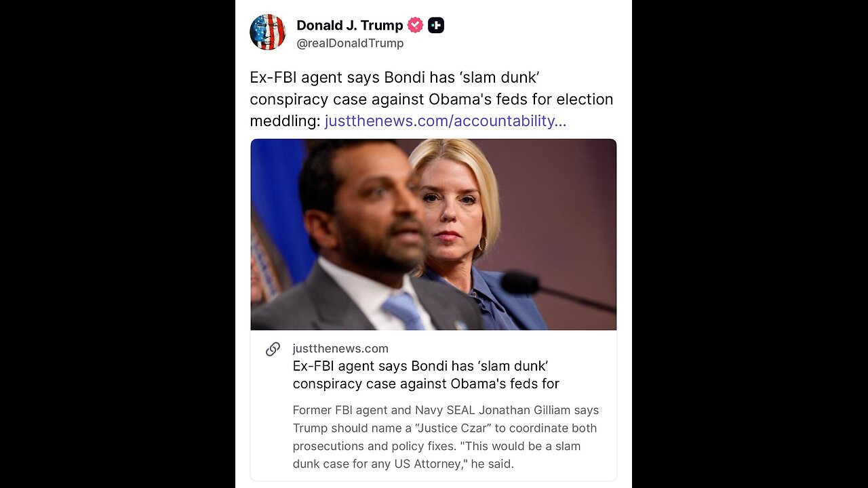This screenshot has height=488, width=868.
Task: Open the Donald J. Trump profile name
Action: pos(349,26)
